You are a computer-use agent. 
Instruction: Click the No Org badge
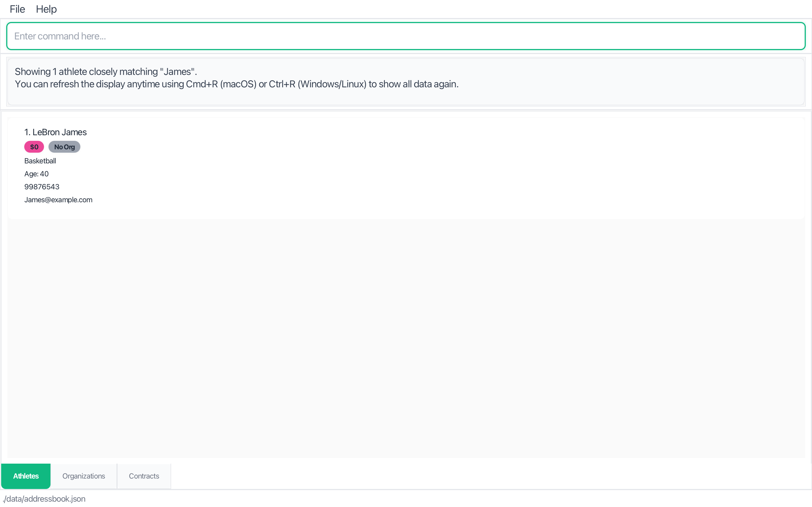tap(64, 147)
